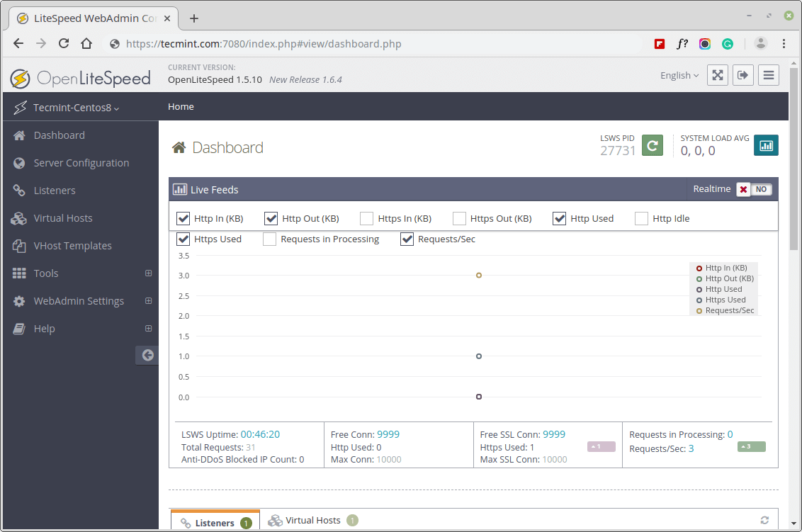
Task: Open the system load average chart
Action: click(766, 145)
